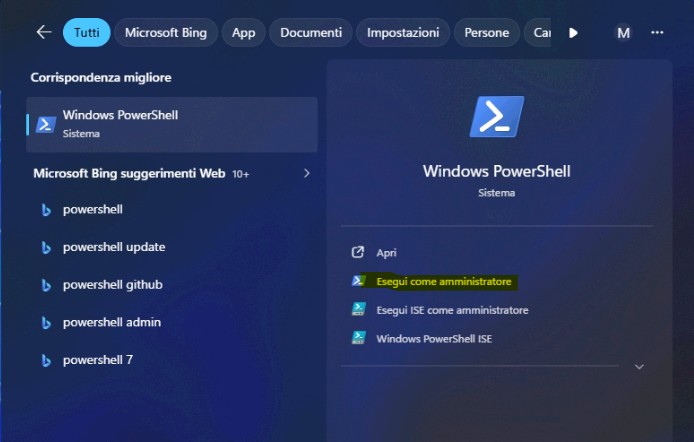694x442 pixels.
Task: Click Bing icon next to 'powershell 7'
Action: [46, 360]
